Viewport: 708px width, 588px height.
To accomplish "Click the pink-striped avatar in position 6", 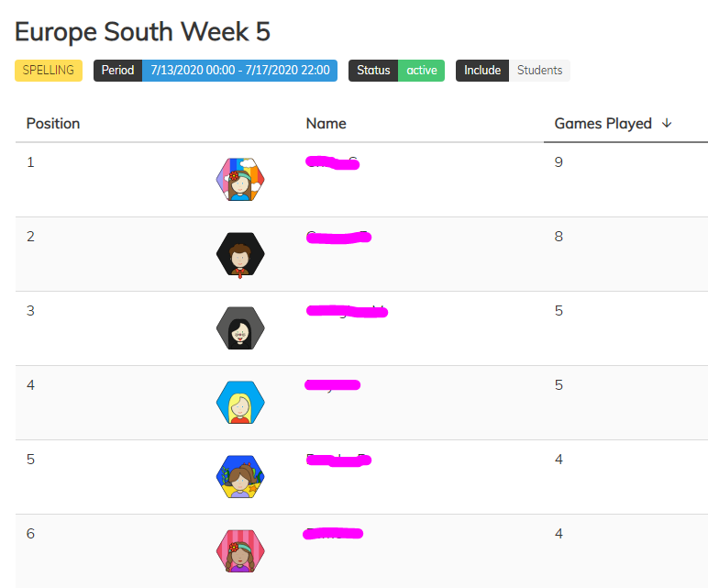I will click(240, 551).
